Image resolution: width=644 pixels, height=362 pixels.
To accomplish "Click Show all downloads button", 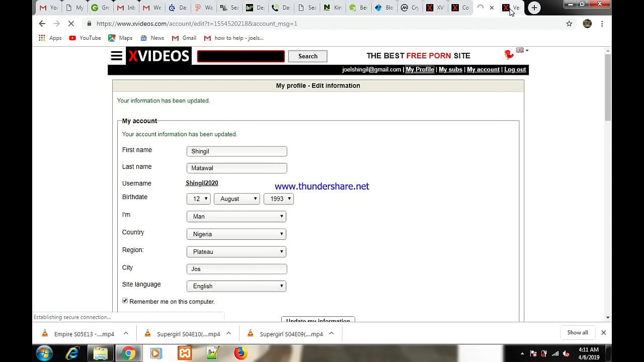I will [x=577, y=332].
